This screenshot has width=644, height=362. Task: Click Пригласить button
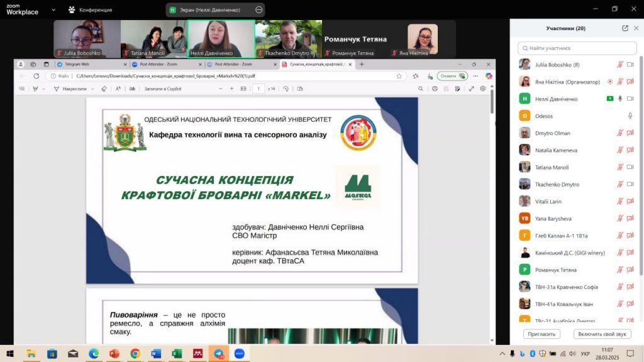coord(541,334)
